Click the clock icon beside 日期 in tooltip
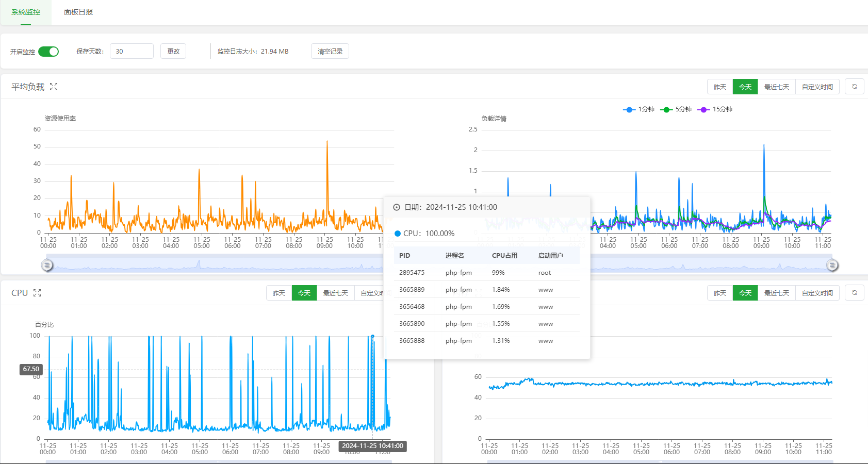868x464 pixels. pyautogui.click(x=397, y=207)
